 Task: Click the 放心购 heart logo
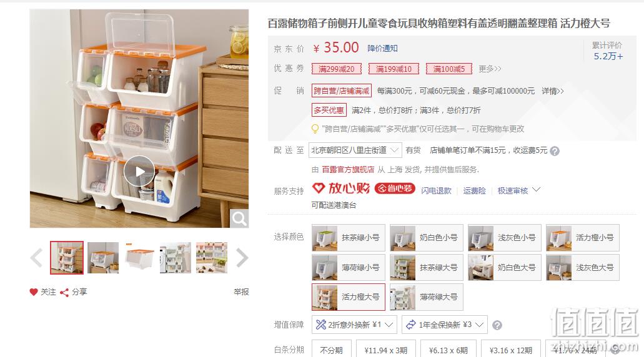click(x=319, y=188)
